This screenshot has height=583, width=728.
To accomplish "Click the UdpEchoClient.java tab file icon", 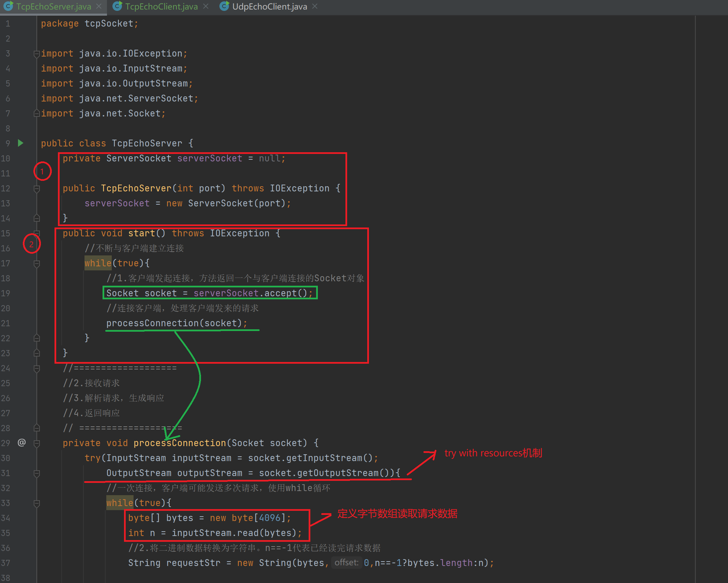I will (224, 6).
